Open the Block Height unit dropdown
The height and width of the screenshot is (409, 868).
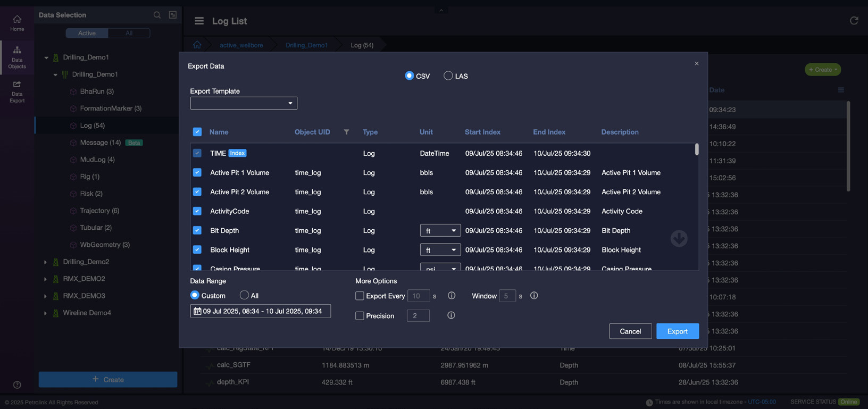pos(440,249)
